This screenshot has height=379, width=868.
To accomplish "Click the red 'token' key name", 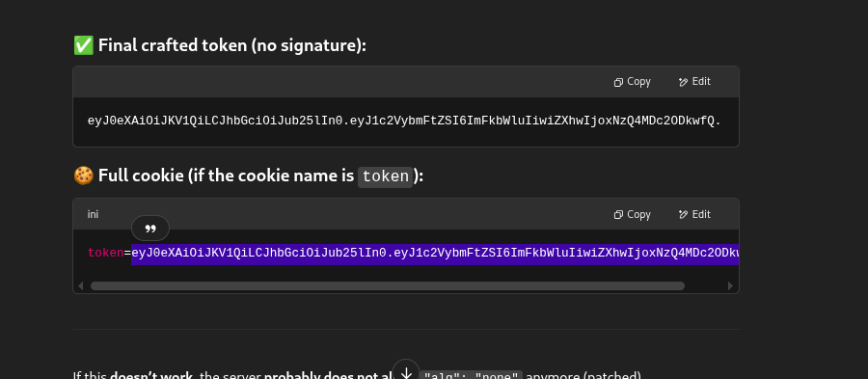I will 106,254.
